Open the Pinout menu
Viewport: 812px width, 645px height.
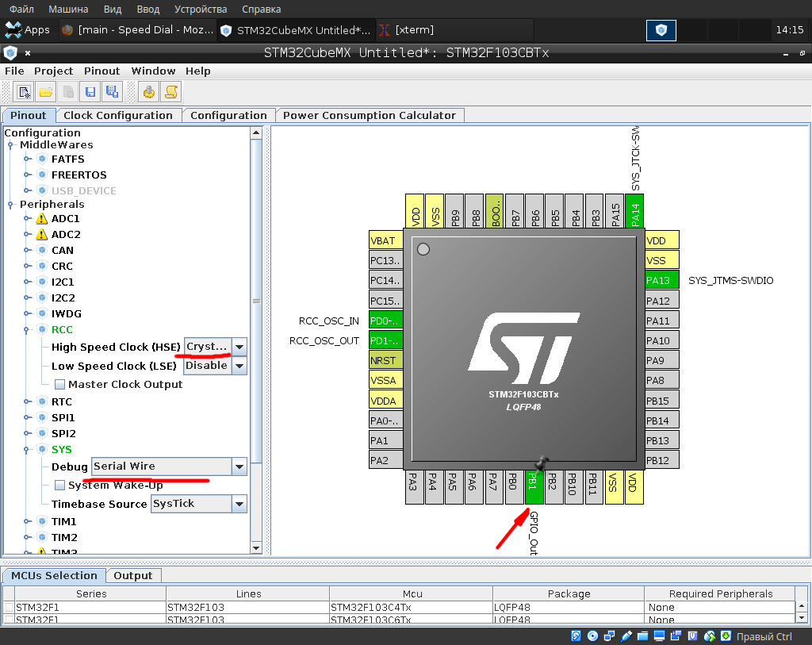pyautogui.click(x=102, y=71)
